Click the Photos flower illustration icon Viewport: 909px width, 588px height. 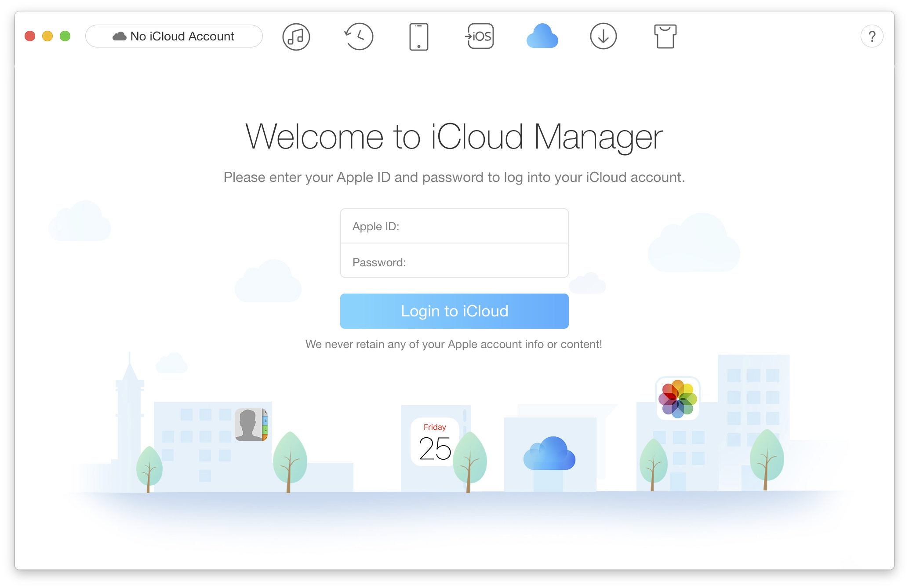pos(677,399)
